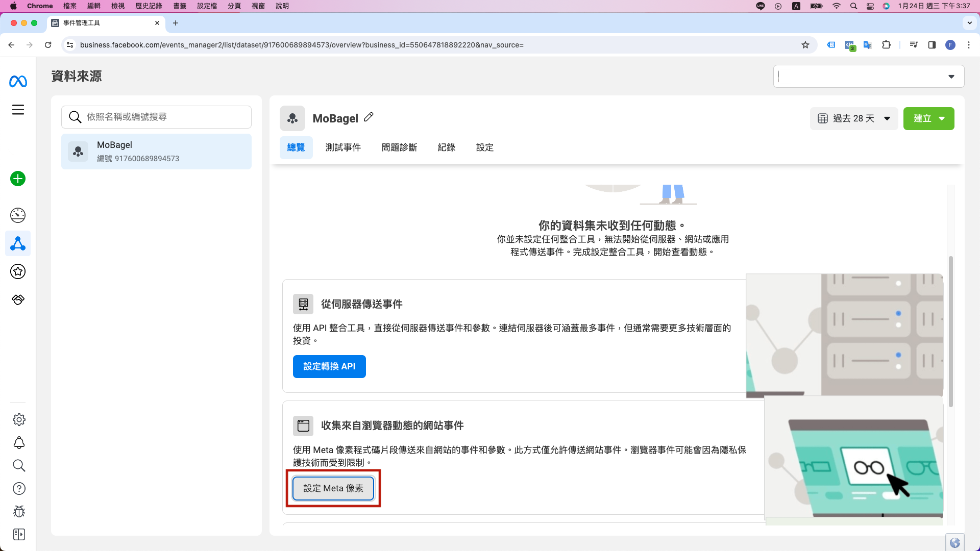Click the MoBagel dataset avatar icon in header
Image resolution: width=980 pixels, height=551 pixels.
click(x=292, y=118)
